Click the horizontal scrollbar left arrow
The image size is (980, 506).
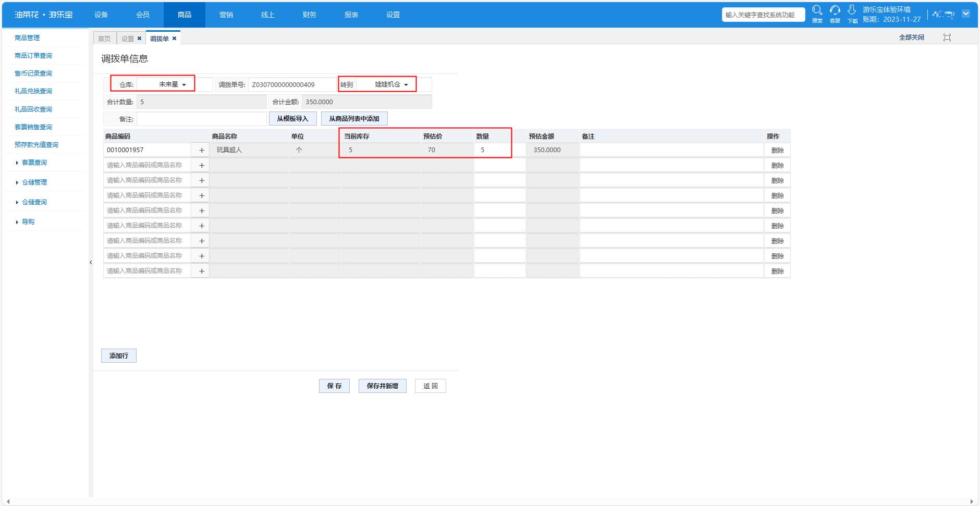tap(8, 502)
